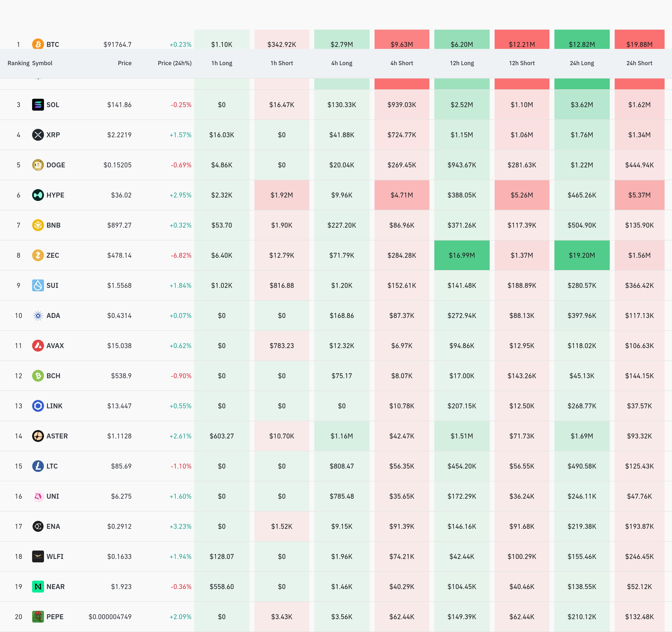
Task: Click the BTC coin icon
Action: click(38, 44)
